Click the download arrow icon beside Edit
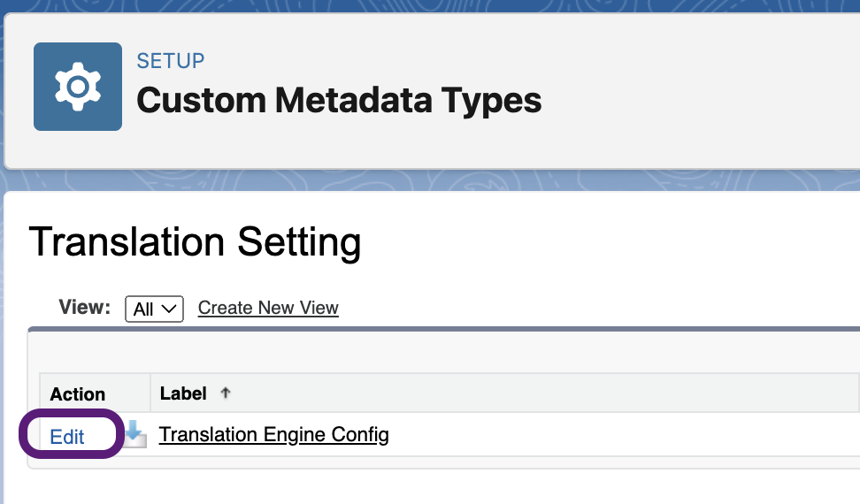Viewport: 860px width, 504px height. coord(134,434)
